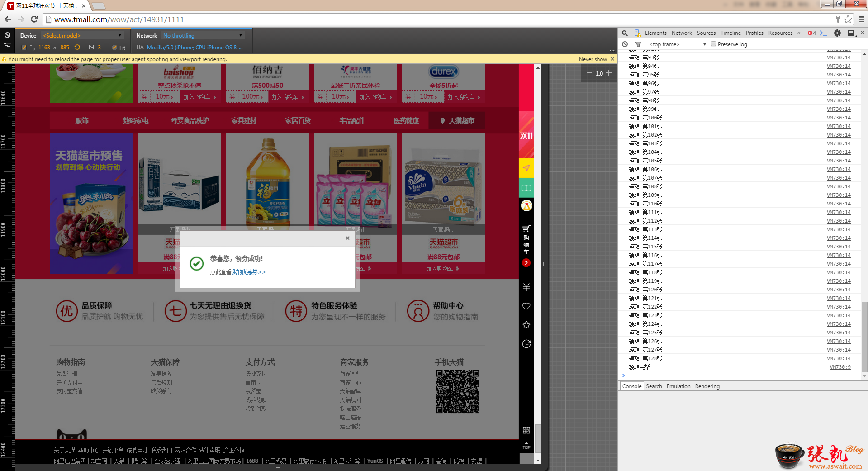Open the No throttling network dropdown
Image resolution: width=868 pixels, height=471 pixels.
point(203,36)
